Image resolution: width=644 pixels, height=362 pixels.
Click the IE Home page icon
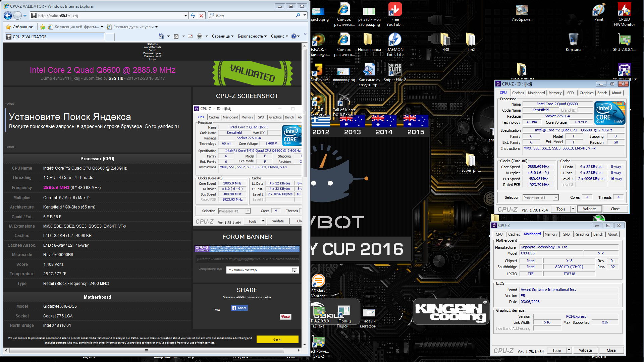click(161, 36)
